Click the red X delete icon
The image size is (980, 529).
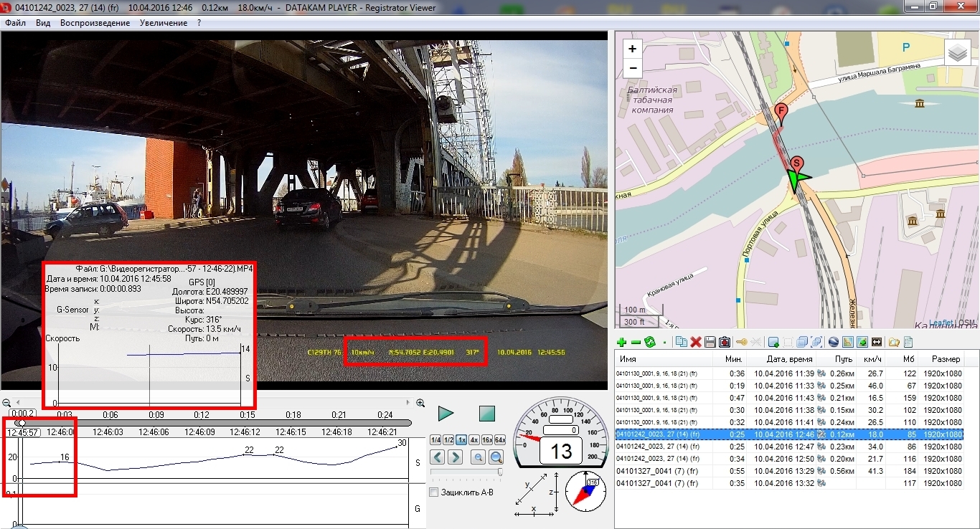(x=695, y=343)
